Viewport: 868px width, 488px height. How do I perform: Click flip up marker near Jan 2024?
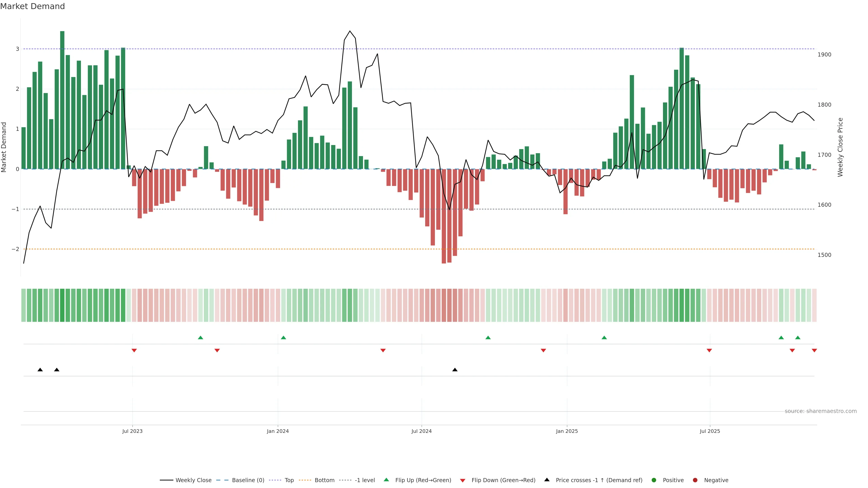pyautogui.click(x=283, y=338)
